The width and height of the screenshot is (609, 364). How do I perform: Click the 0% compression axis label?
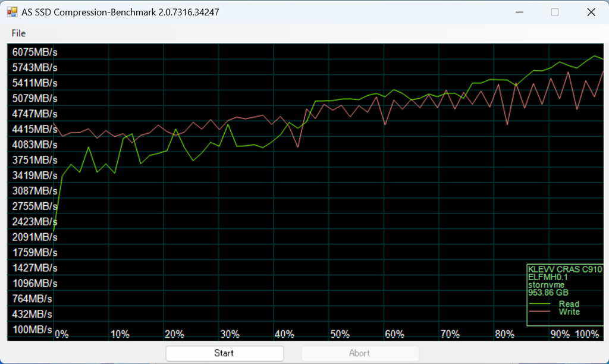click(61, 334)
